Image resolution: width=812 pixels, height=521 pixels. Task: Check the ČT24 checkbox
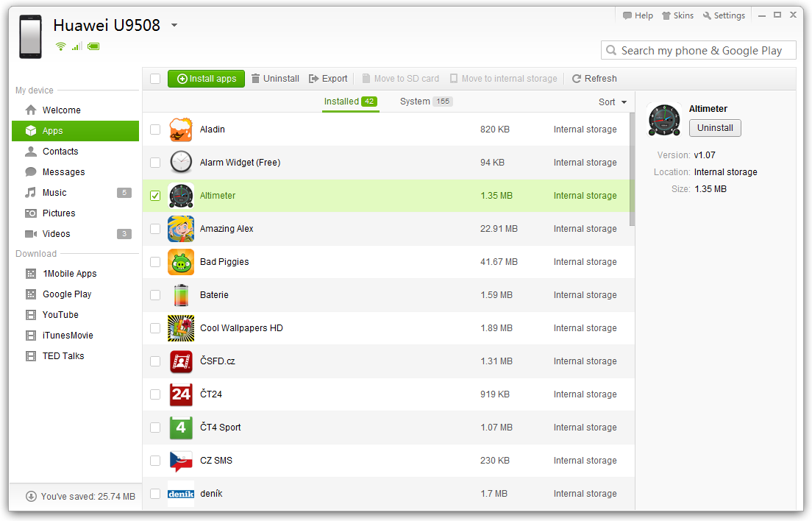click(x=155, y=394)
